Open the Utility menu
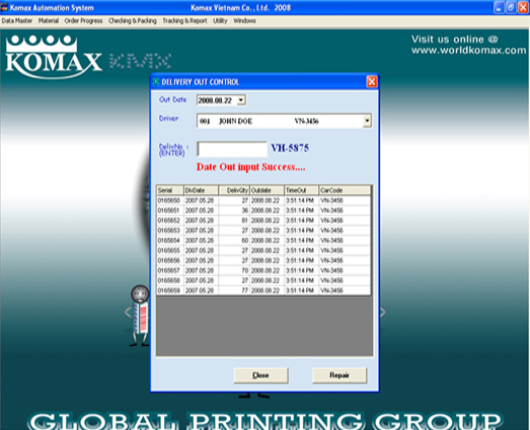 tap(220, 21)
